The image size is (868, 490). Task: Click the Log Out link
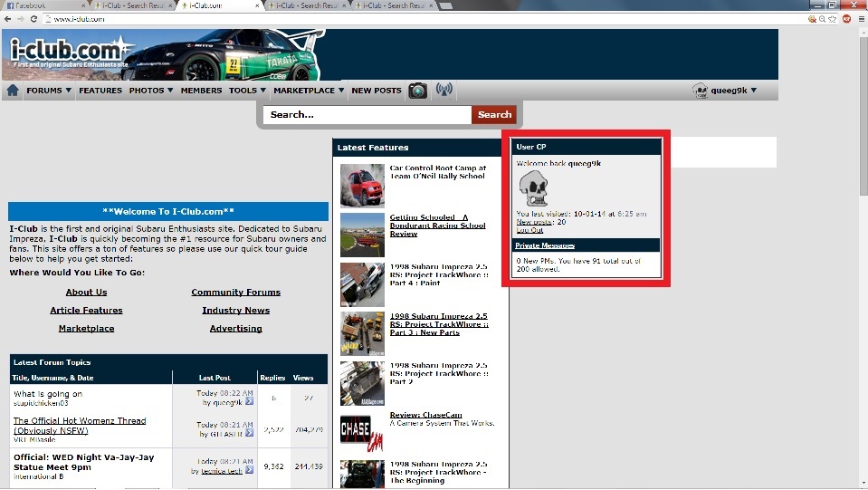(529, 230)
